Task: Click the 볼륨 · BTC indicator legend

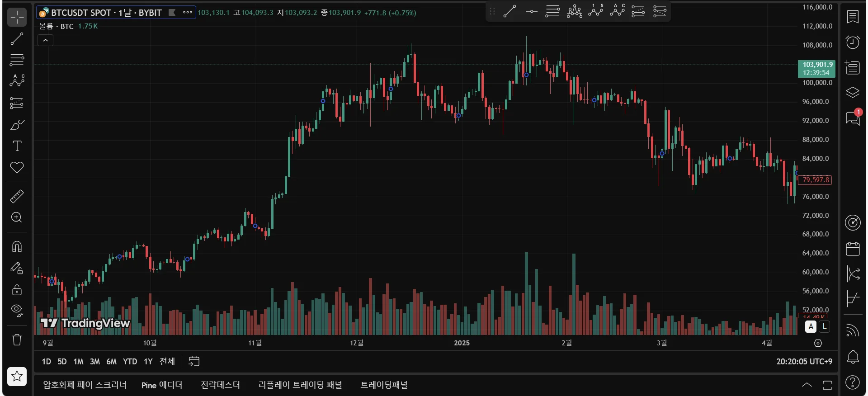Action: (57, 26)
